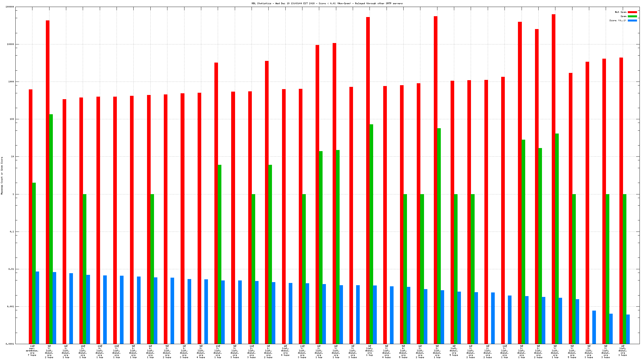
Task: Click the red Not Spam legend swatch
Action: point(632,12)
